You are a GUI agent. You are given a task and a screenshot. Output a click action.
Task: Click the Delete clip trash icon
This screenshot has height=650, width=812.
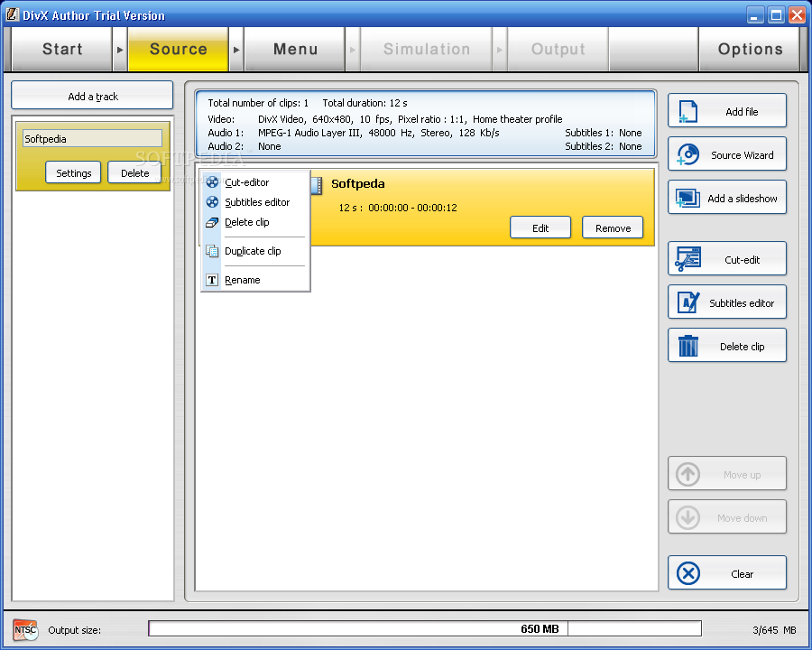coord(688,346)
